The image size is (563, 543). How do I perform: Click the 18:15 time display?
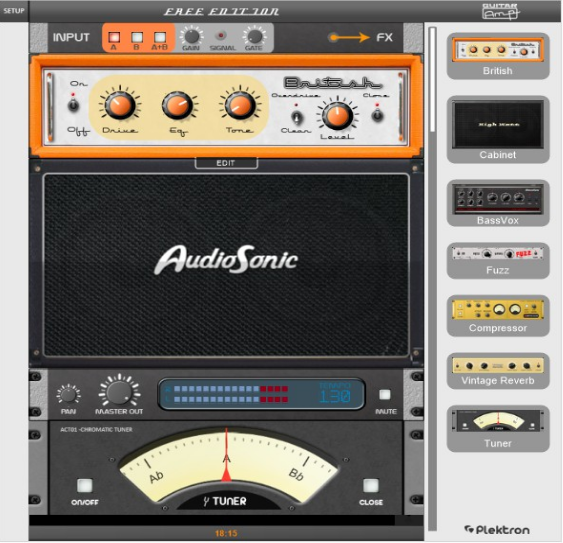pyautogui.click(x=226, y=533)
